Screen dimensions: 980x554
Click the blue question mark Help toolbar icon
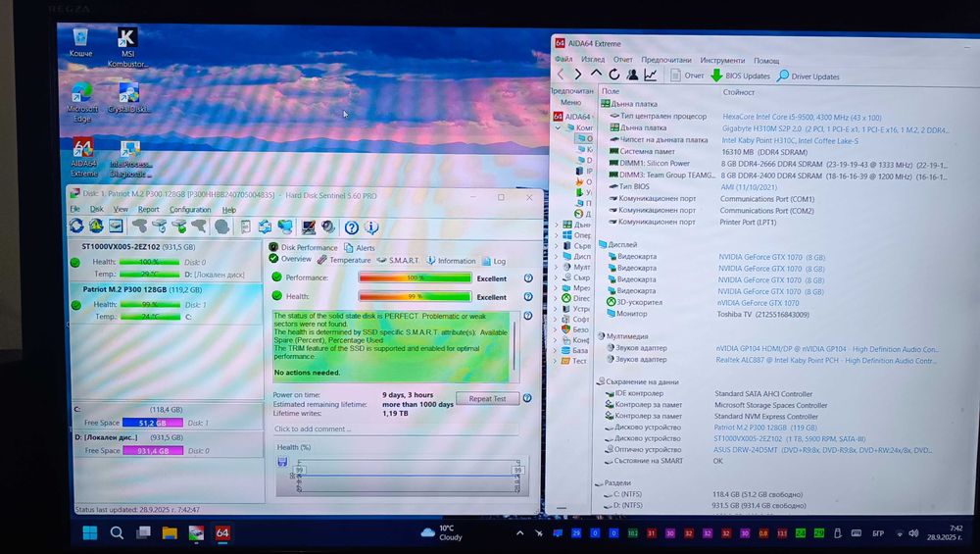[351, 227]
